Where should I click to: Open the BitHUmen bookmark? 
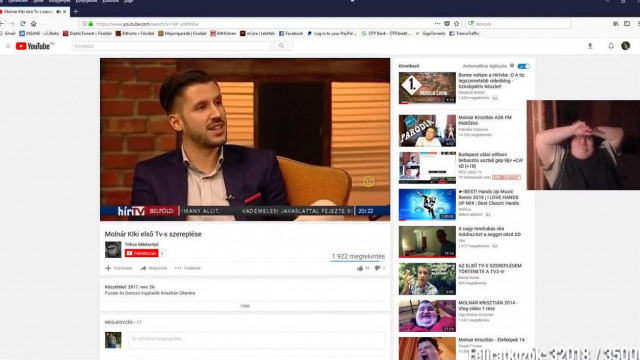click(x=223, y=33)
